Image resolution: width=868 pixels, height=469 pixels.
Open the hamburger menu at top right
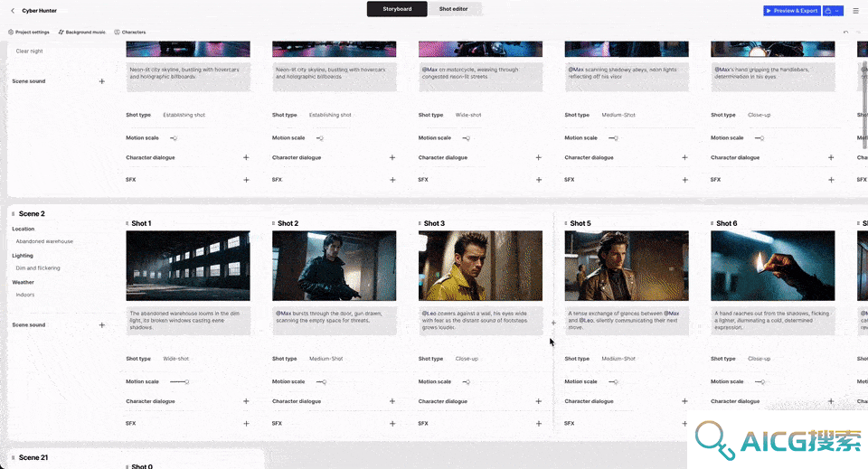pyautogui.click(x=856, y=11)
